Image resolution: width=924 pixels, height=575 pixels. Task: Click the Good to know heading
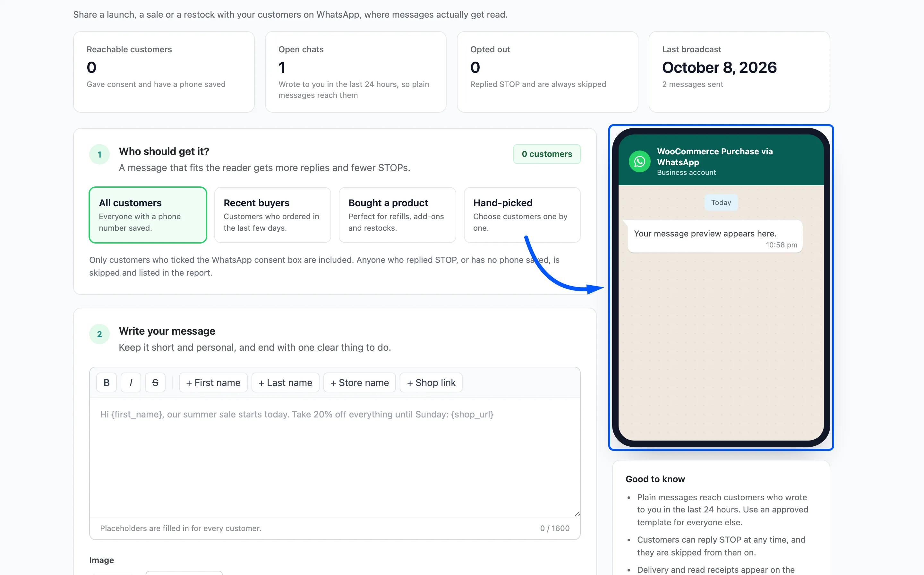click(x=655, y=479)
